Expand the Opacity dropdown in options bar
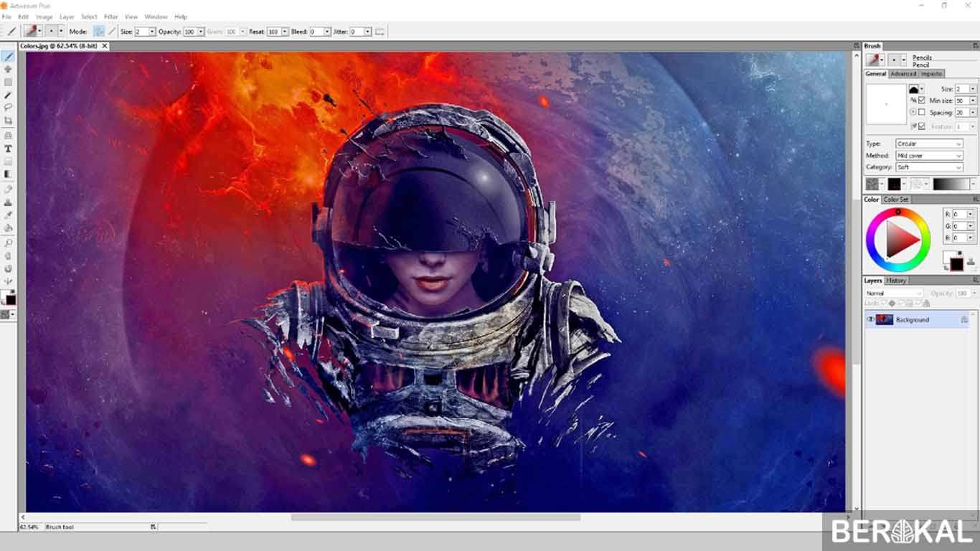Viewport: 980px width, 551px height. tap(200, 32)
